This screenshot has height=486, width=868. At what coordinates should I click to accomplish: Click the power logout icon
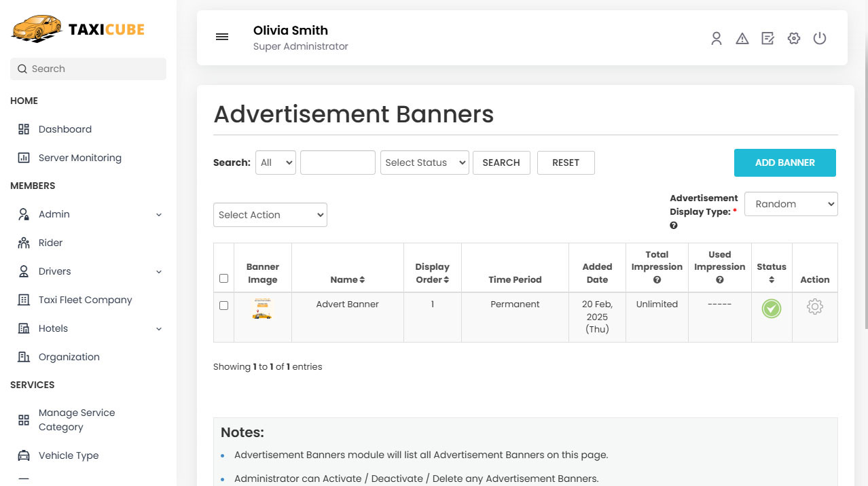click(820, 39)
